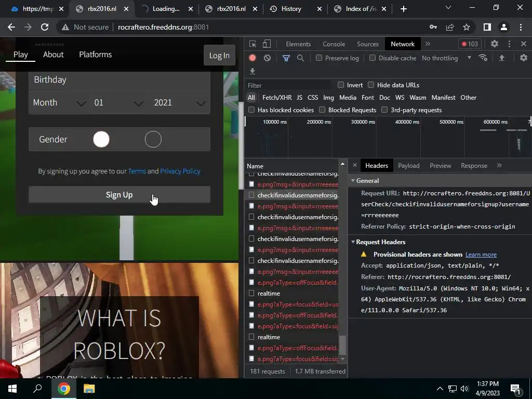The width and height of the screenshot is (532, 399).
Task: Toggle the browser side panel icon
Action: pyautogui.click(x=487, y=27)
